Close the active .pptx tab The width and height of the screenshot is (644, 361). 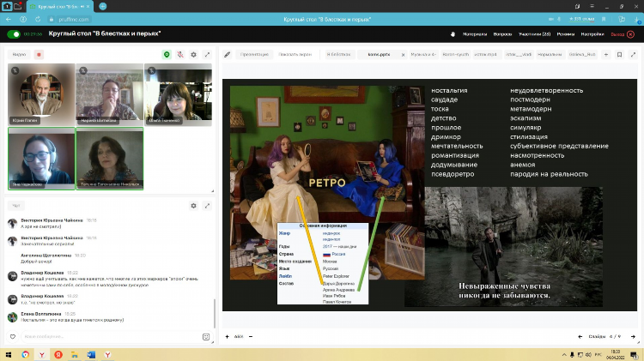(403, 55)
